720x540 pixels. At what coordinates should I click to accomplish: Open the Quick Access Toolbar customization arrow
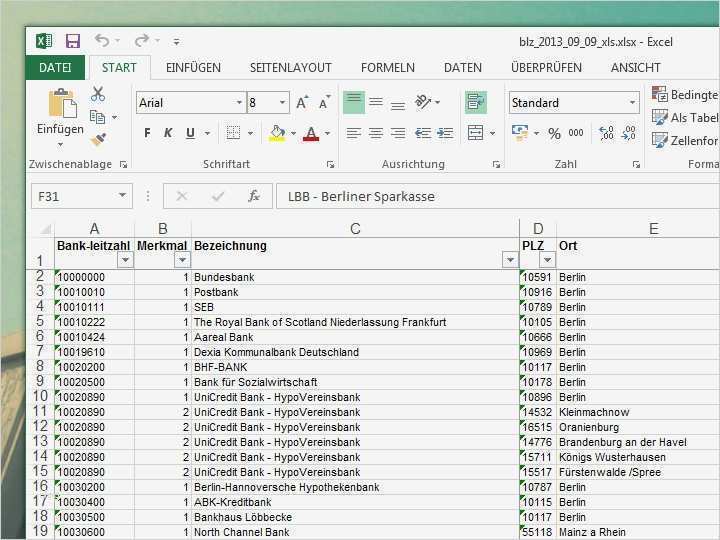(x=176, y=42)
